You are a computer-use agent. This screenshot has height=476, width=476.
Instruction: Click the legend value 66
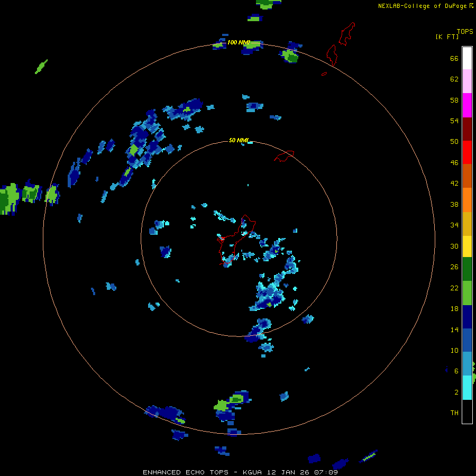click(454, 58)
